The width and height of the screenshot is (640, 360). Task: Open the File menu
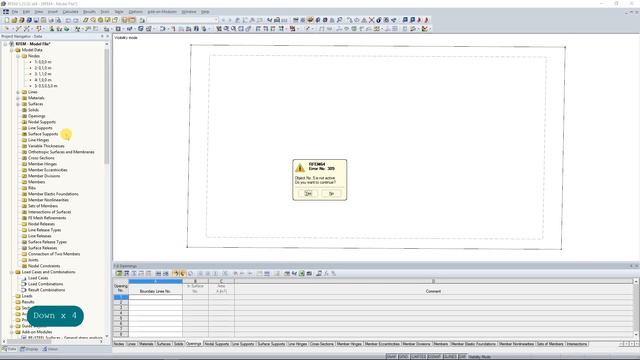coord(15,12)
